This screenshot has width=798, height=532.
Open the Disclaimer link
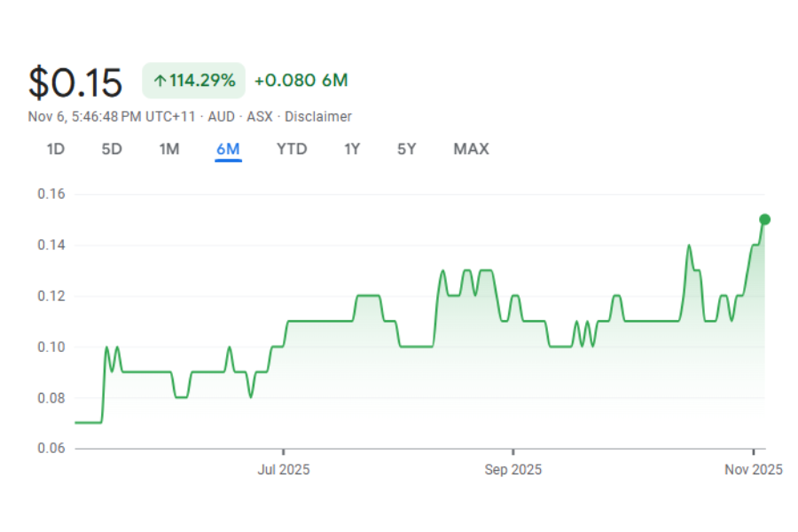(318, 117)
